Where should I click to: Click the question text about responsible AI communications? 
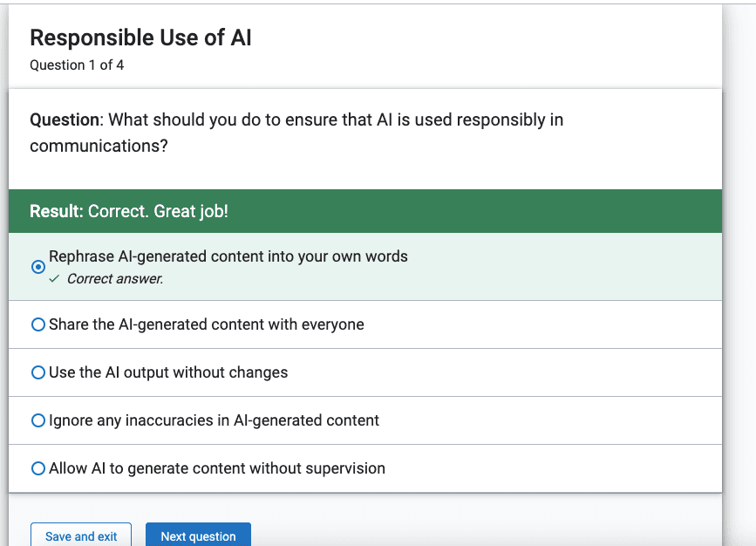tap(296, 133)
